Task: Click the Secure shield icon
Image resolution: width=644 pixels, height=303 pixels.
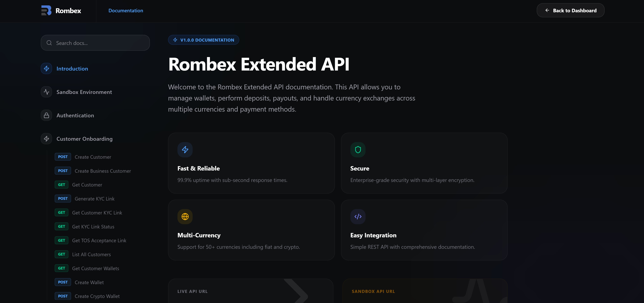Action: coord(358,150)
